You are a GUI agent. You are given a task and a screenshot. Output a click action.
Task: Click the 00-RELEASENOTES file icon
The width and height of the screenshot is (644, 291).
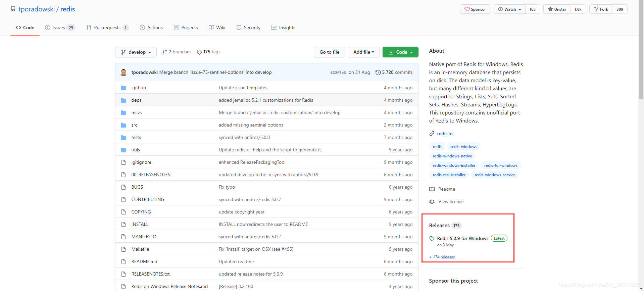(x=123, y=175)
